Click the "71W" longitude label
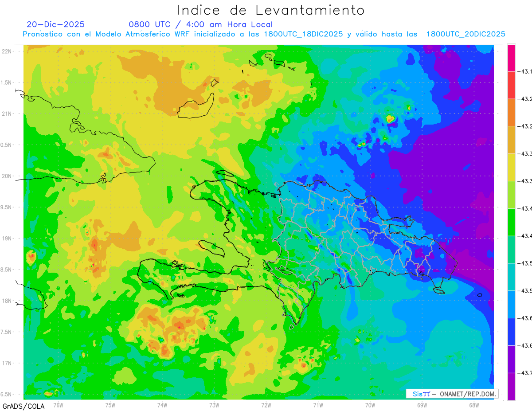532x411 pixels. (x=318, y=405)
